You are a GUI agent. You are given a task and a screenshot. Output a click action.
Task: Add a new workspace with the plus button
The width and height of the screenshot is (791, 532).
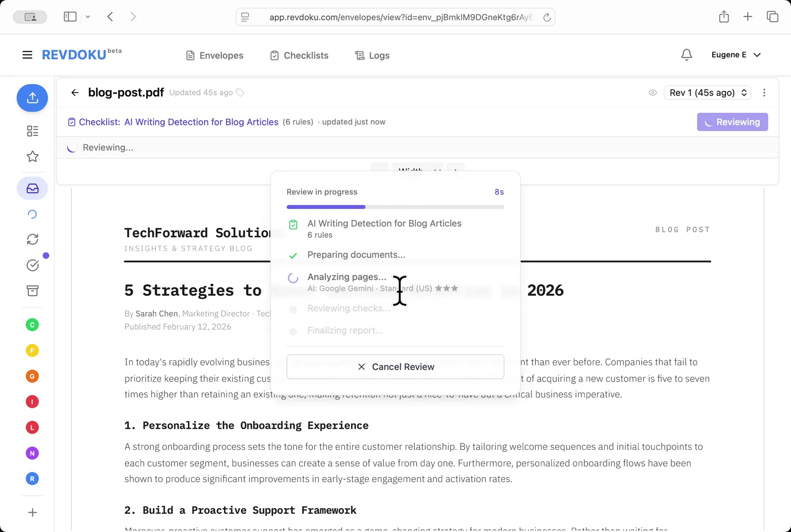(x=32, y=512)
